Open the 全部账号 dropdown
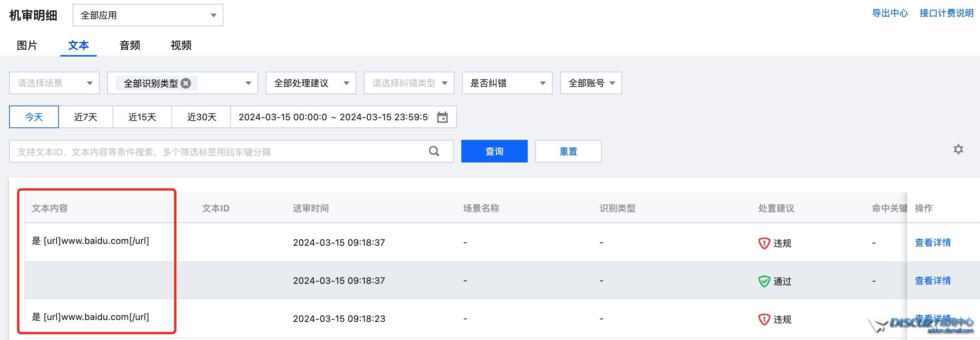Viewport: 980px width, 340px height. [x=590, y=83]
